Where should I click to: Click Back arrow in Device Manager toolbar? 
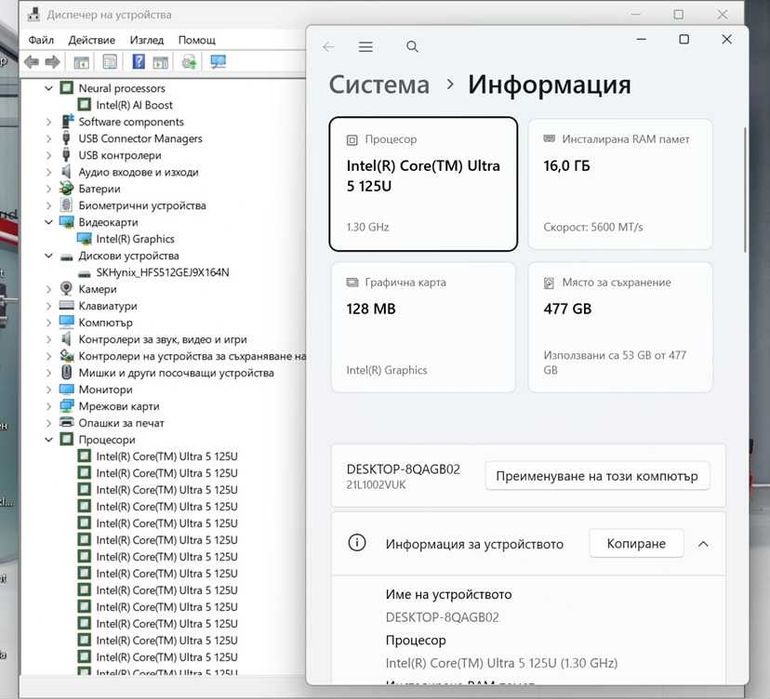point(31,62)
